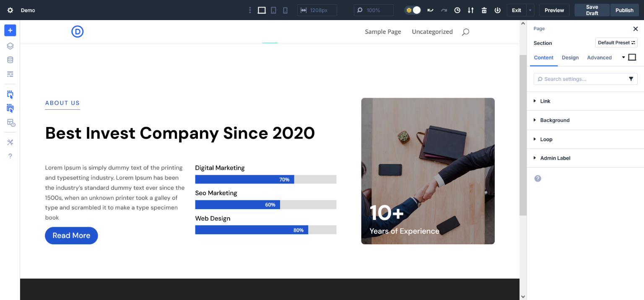
Task: Open the editing history clock icon
Action: tap(457, 10)
